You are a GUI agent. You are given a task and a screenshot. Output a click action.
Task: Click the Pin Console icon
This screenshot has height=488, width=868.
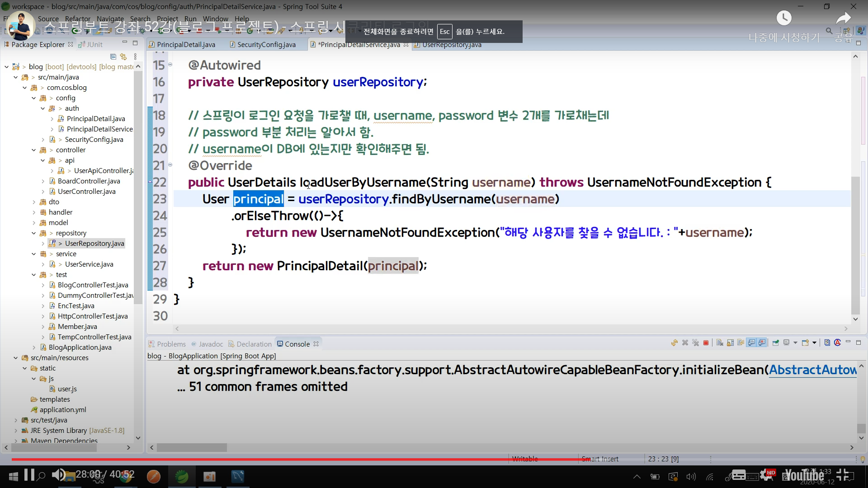click(775, 343)
